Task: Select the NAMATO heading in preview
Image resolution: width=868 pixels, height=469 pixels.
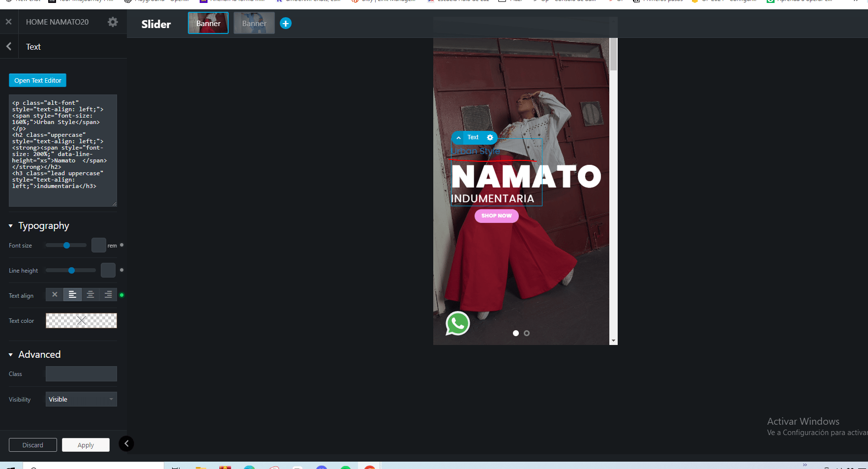Action: tap(526, 176)
